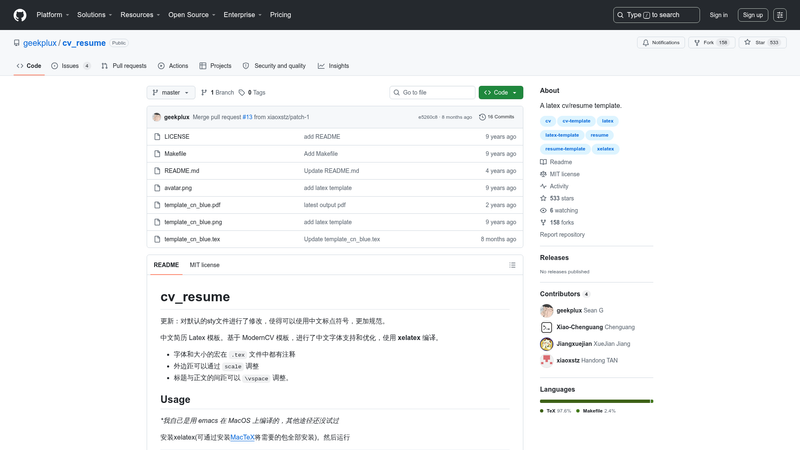
Task: Click Report repository link
Action: pyautogui.click(x=562, y=235)
